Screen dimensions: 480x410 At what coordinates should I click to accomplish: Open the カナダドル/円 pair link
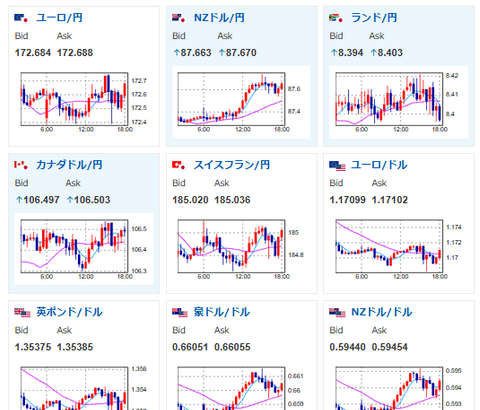[69, 165]
